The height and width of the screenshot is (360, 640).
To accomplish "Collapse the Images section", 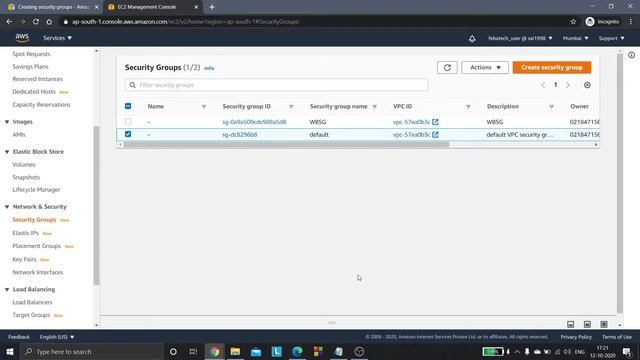I will tap(7, 122).
